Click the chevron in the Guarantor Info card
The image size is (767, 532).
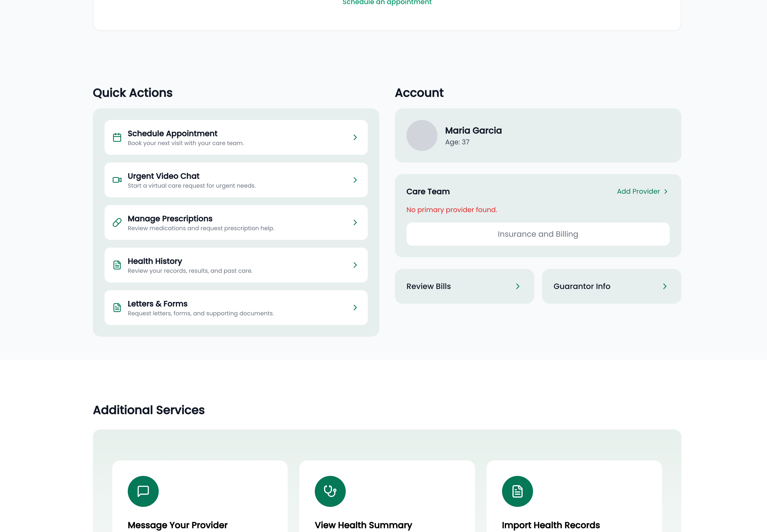(x=665, y=286)
